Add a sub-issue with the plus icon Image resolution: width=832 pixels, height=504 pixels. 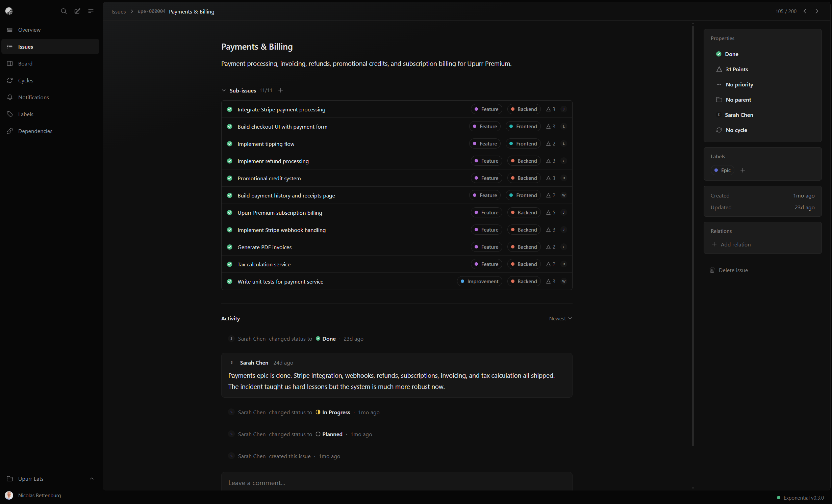click(x=281, y=90)
